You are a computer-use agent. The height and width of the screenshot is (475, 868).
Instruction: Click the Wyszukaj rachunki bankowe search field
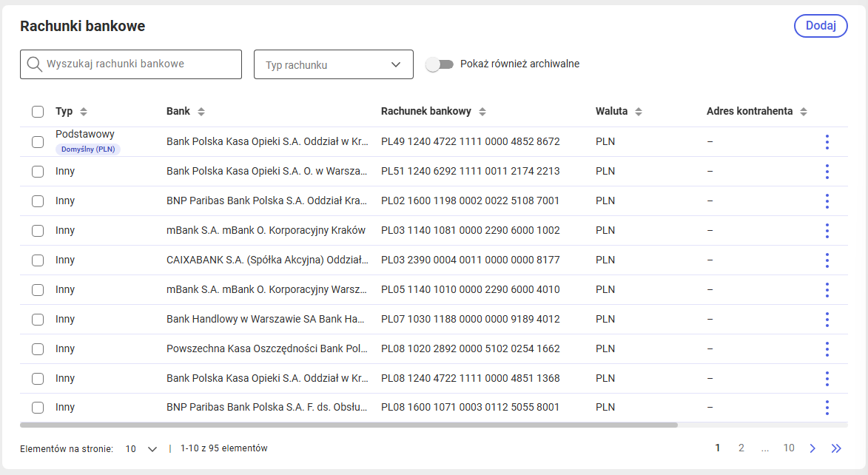(131, 64)
